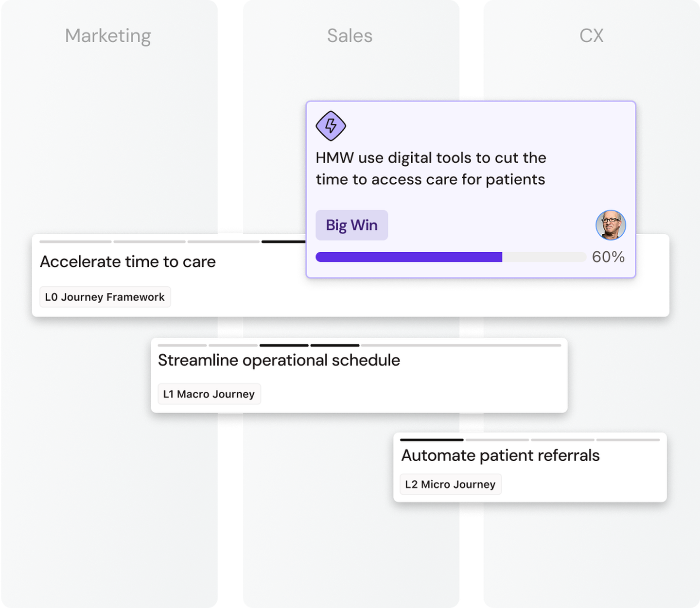700x608 pixels.
Task: Click the purple progress bar at 60%
Action: (x=408, y=257)
